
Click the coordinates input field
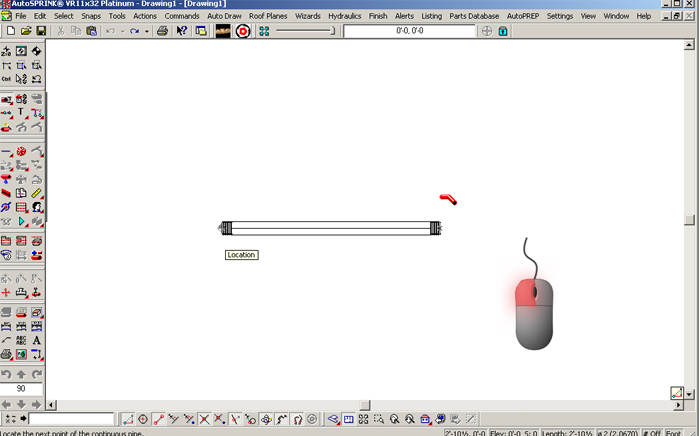tap(410, 31)
